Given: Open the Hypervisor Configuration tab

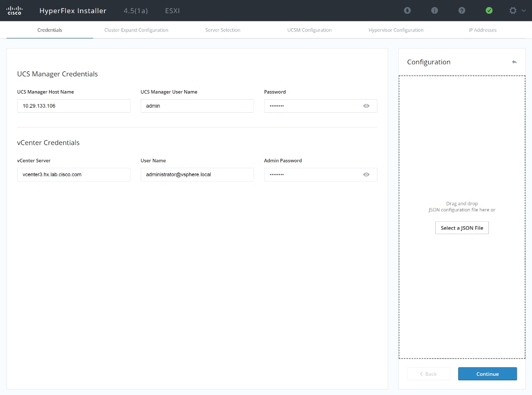Looking at the screenshot, I should pyautogui.click(x=396, y=30).
